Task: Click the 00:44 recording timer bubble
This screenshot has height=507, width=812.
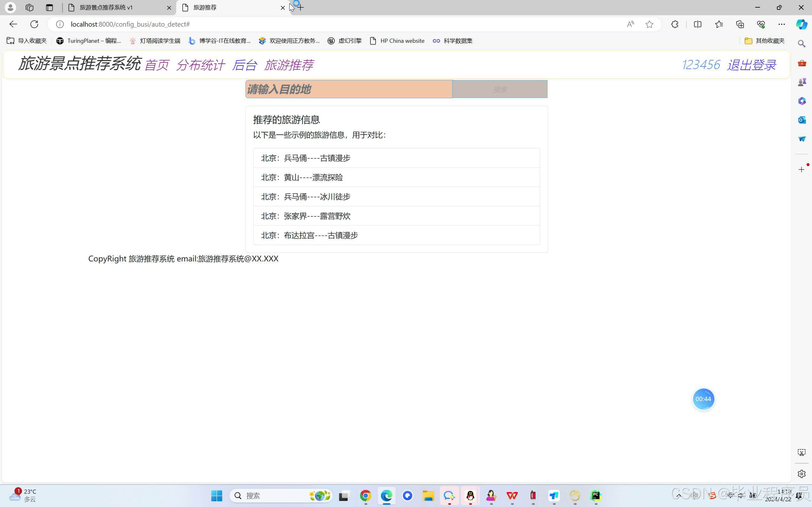Action: (x=703, y=399)
